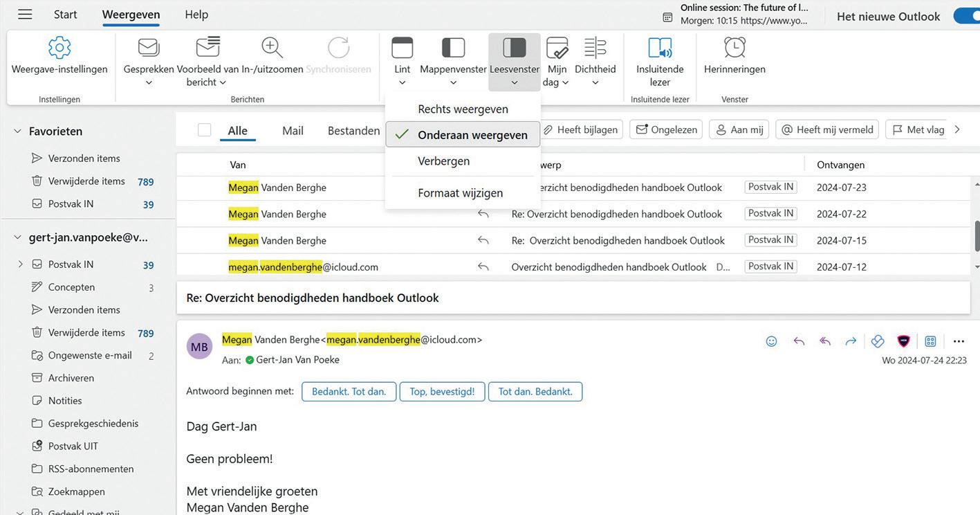
Task: Send quick reply "Tot dan. Bedankt."
Action: pyautogui.click(x=535, y=392)
